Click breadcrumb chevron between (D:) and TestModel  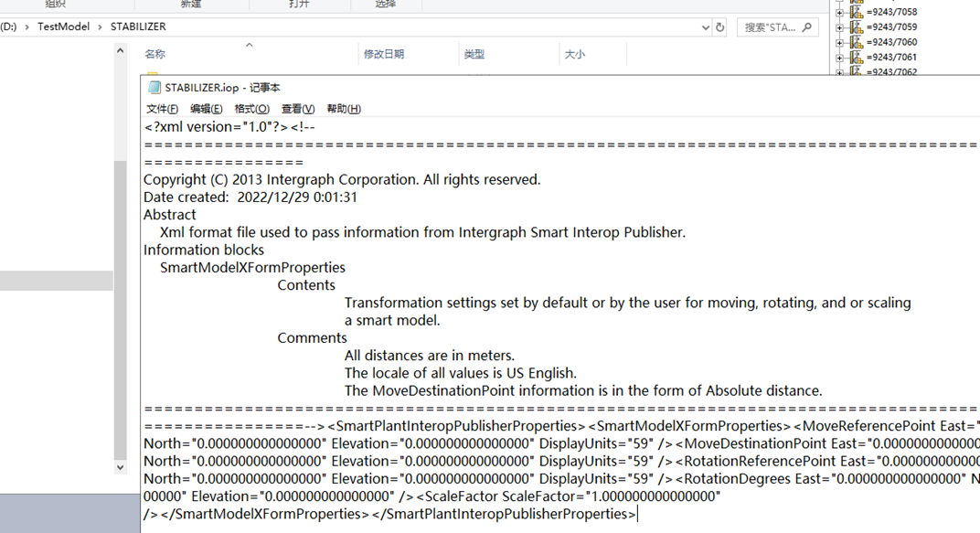coord(27,27)
